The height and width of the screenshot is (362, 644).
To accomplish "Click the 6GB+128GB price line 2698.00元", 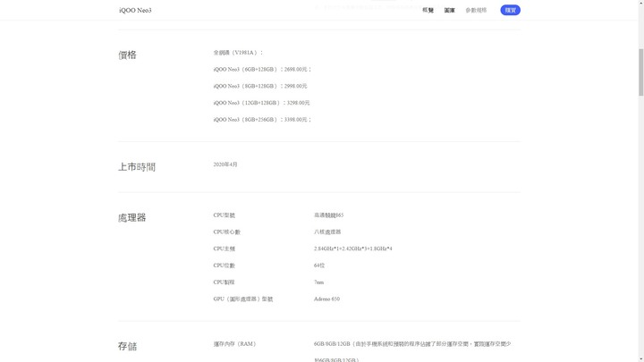I will [x=262, y=70].
